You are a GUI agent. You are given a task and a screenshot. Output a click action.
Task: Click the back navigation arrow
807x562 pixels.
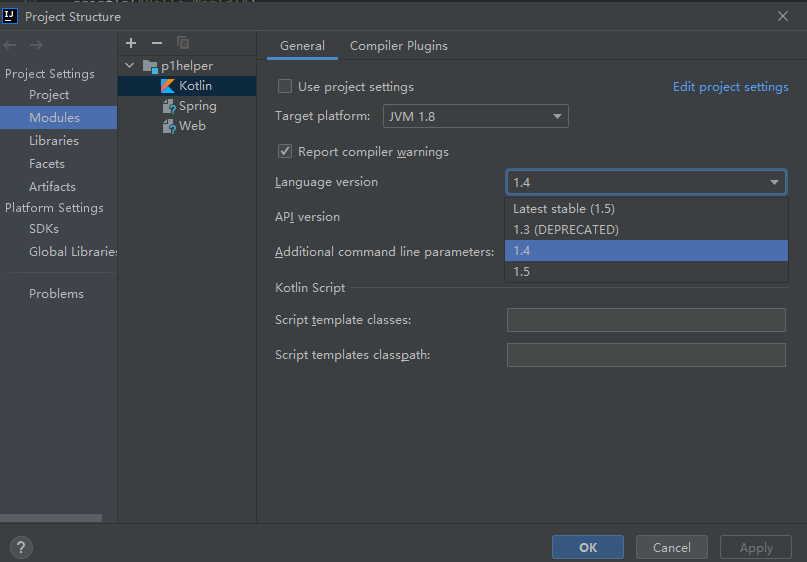click(10, 45)
